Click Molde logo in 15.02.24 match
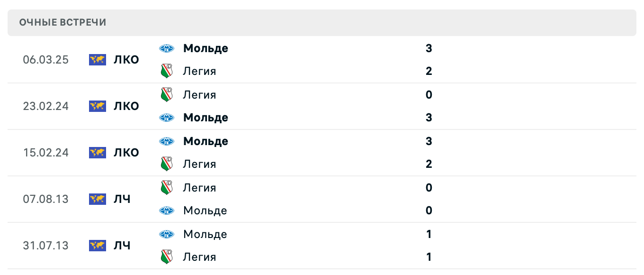 [x=166, y=141]
